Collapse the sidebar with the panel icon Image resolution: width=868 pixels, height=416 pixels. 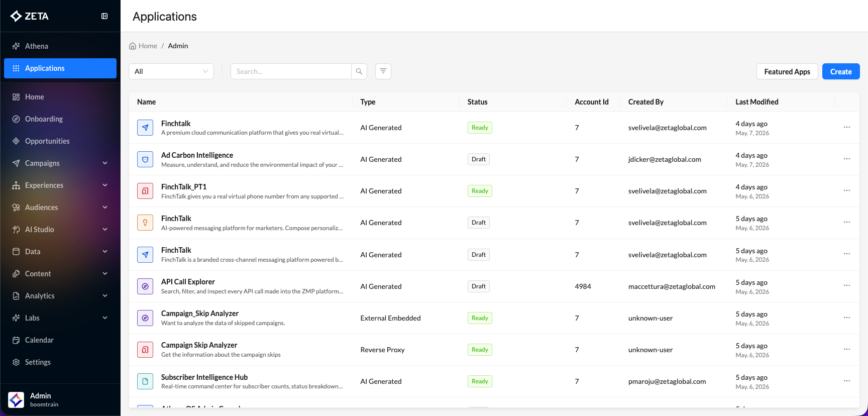[x=104, y=16]
